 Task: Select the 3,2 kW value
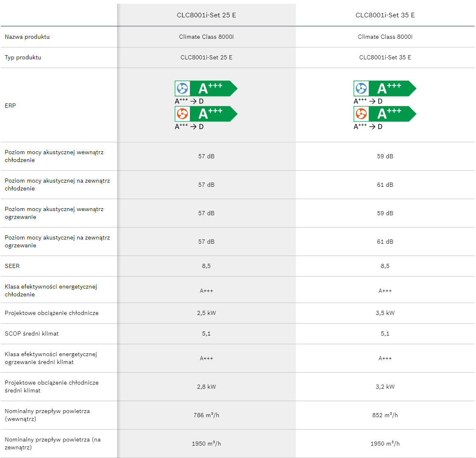(385, 387)
